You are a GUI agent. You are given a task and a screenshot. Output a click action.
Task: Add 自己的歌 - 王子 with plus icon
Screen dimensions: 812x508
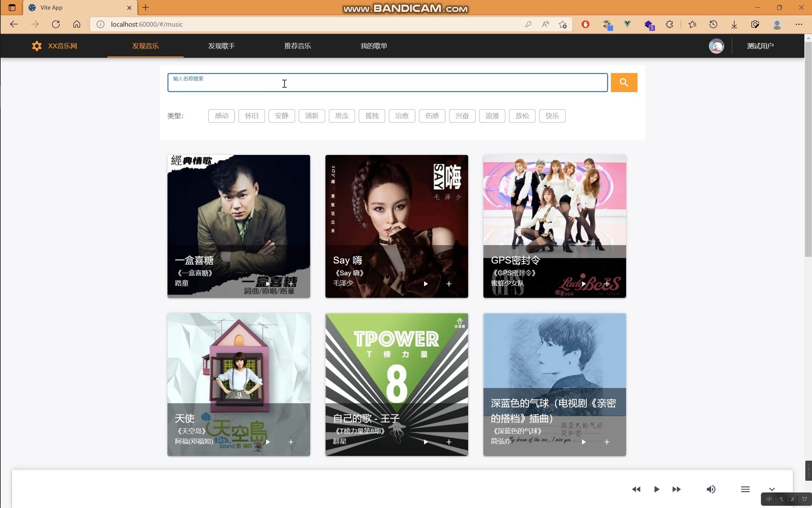[x=449, y=442]
